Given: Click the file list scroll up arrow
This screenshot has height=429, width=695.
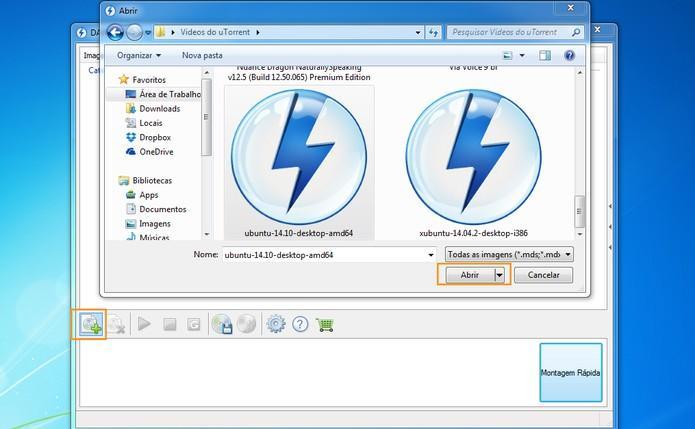Looking at the screenshot, I should click(x=579, y=72).
